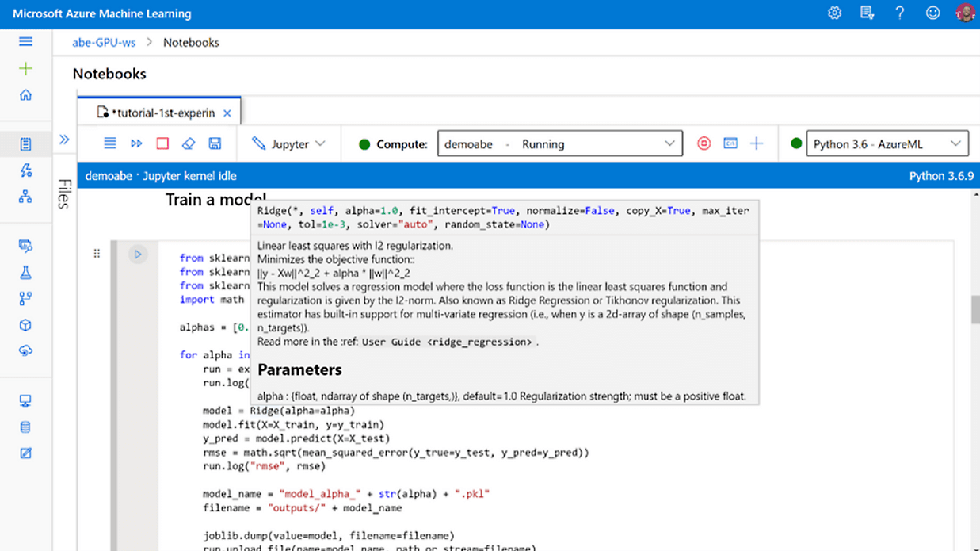Click the red stop (interrupt kernel) square icon
This screenshot has height=551, width=980.
click(162, 143)
